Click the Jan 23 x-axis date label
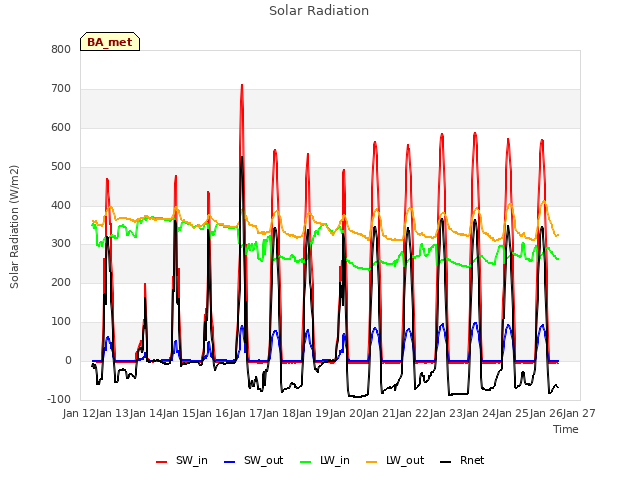 point(447,413)
